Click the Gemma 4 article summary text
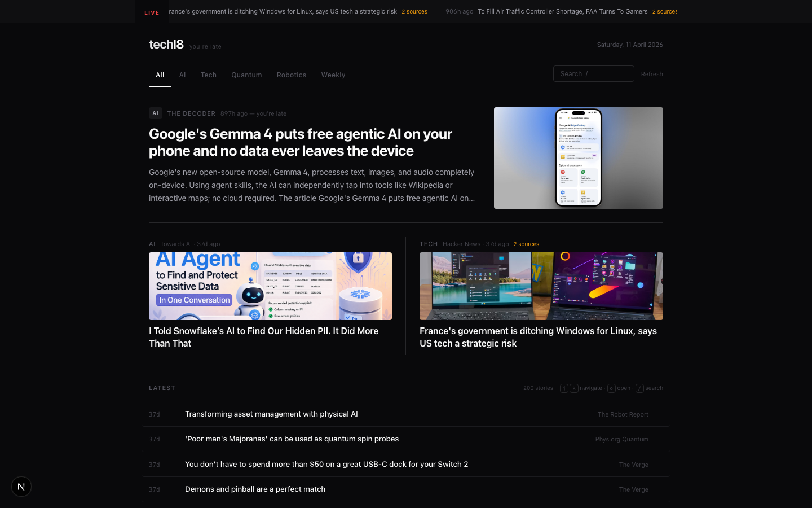This screenshot has height=508, width=812. tap(312, 185)
